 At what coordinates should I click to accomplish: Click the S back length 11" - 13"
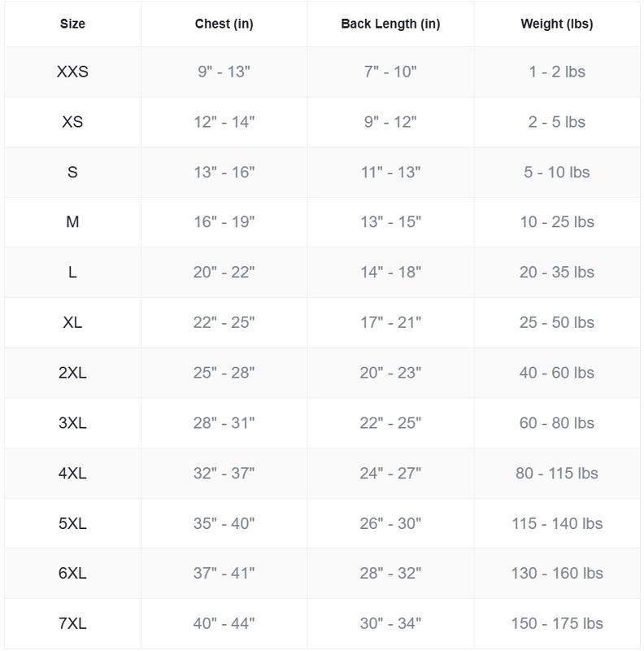(390, 173)
